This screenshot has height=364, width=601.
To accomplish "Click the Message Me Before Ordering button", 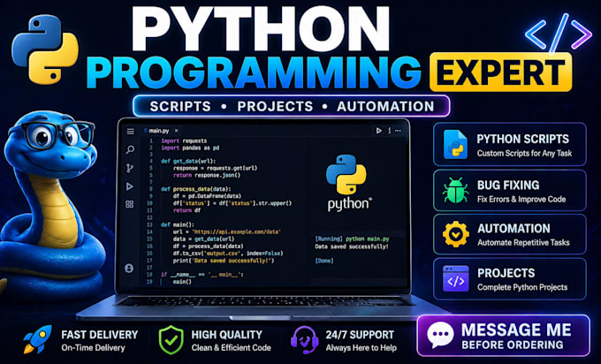I will click(503, 336).
